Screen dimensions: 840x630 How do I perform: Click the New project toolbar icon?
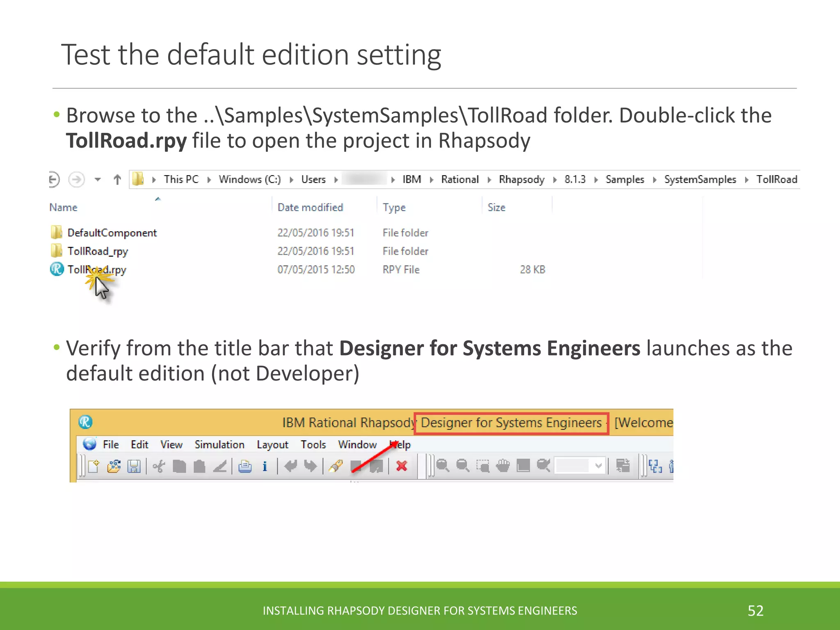tap(94, 466)
